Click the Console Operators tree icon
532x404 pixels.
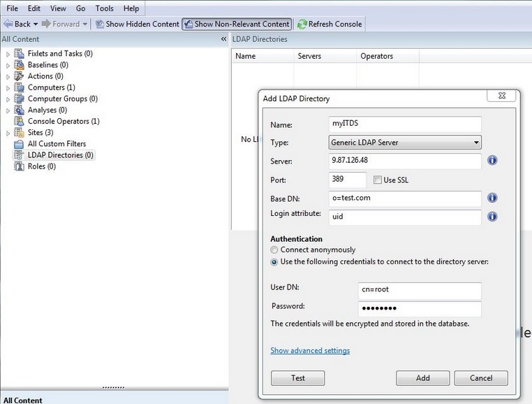tap(19, 121)
